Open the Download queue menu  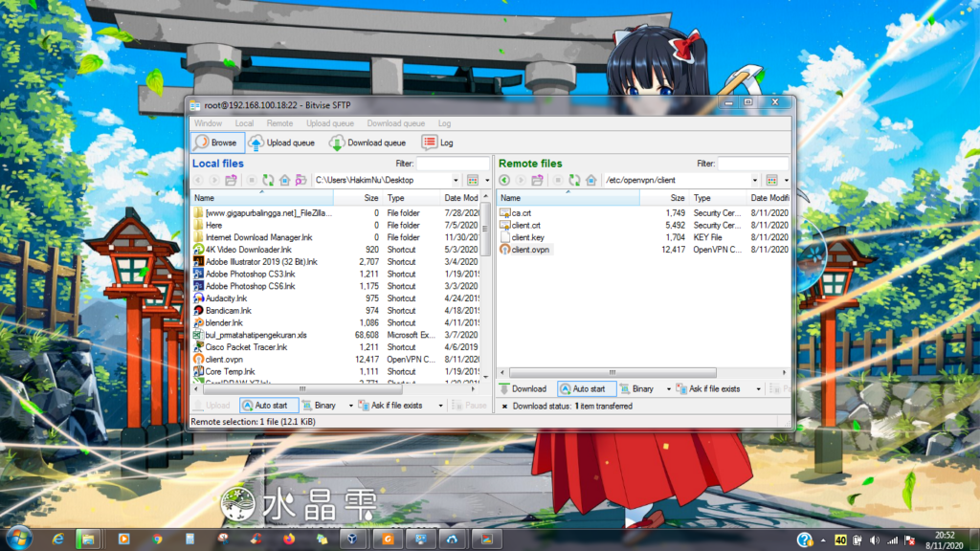coord(395,123)
